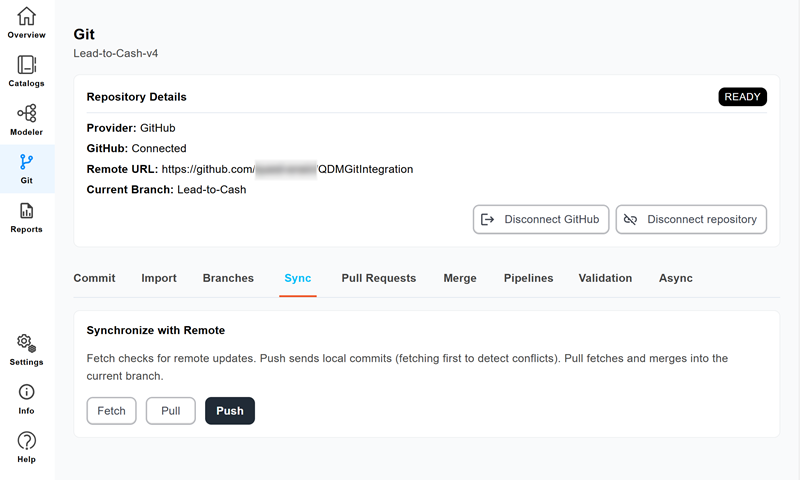Click the Git page title
The width and height of the screenshot is (800, 480).
pyautogui.click(x=84, y=34)
